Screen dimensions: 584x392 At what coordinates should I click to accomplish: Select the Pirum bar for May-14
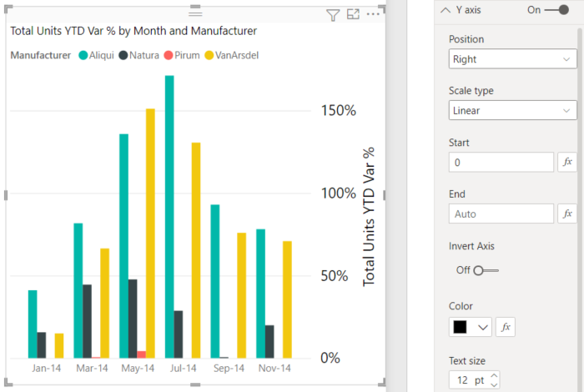[x=141, y=354]
